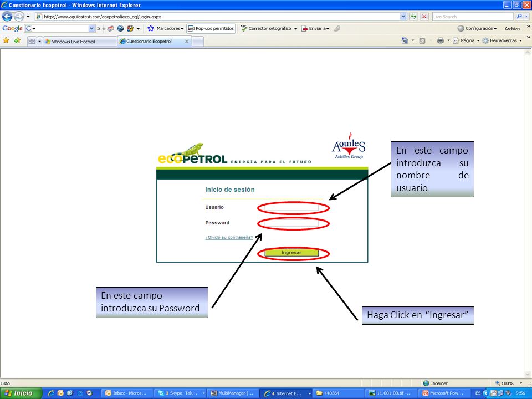
Task: Open the Archivo menu
Action: tap(512, 29)
